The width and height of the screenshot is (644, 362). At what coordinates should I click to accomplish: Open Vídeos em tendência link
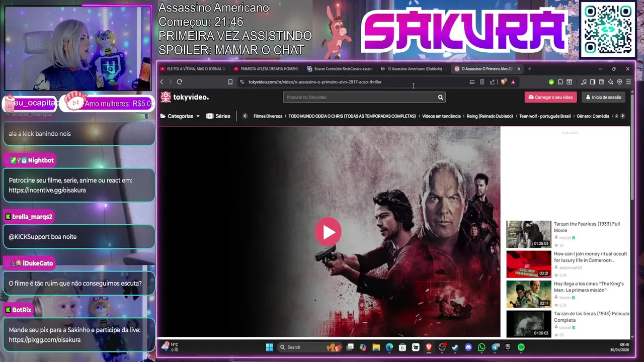[441, 116]
